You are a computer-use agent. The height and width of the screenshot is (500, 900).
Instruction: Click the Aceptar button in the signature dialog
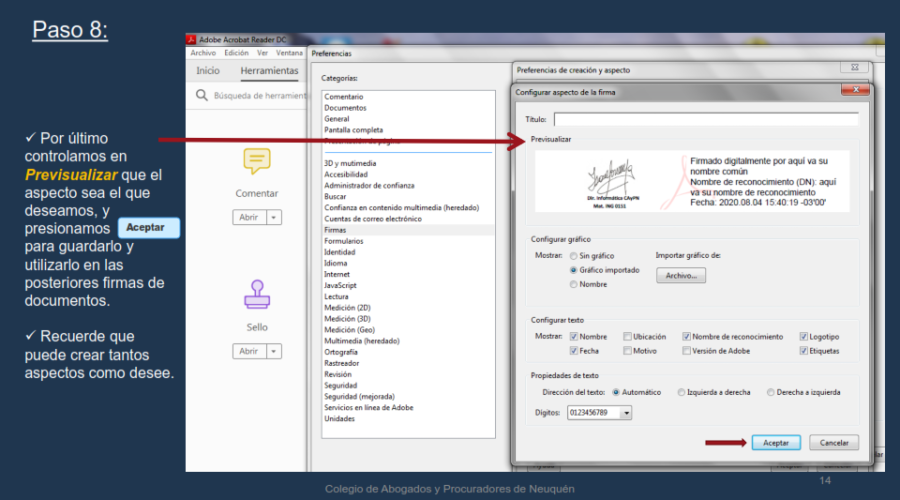(x=776, y=443)
